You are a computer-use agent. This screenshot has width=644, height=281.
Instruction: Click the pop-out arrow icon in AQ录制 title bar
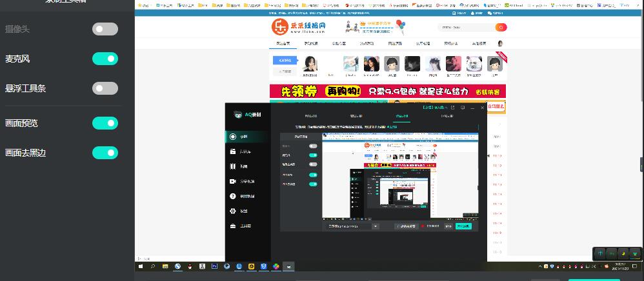452,108
